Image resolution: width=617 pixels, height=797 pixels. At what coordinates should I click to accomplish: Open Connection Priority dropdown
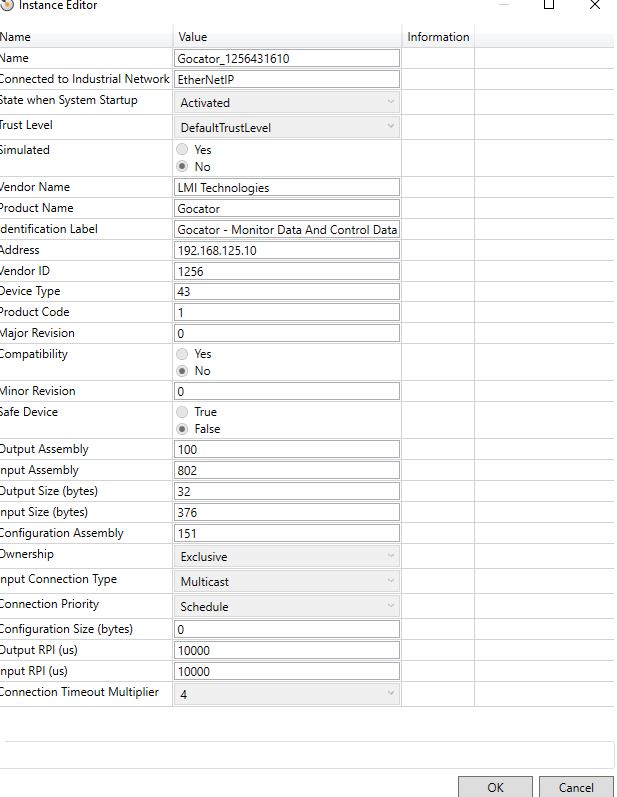[x=287, y=606]
